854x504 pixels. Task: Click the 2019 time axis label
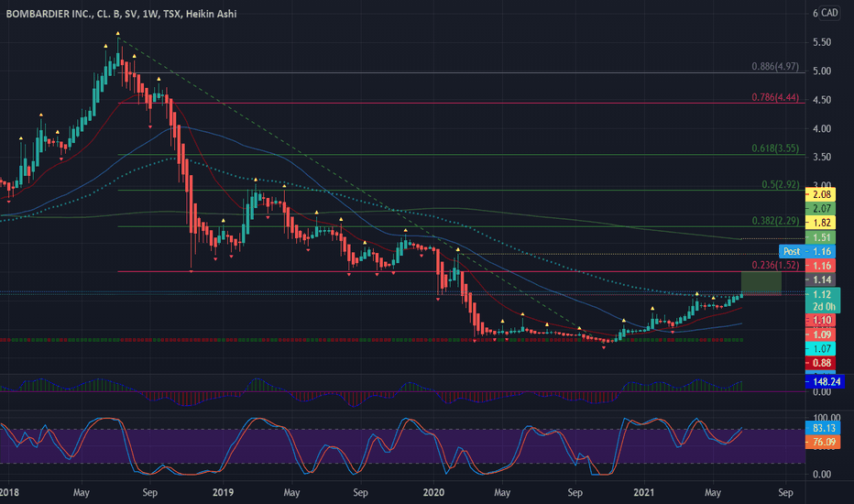tap(223, 493)
